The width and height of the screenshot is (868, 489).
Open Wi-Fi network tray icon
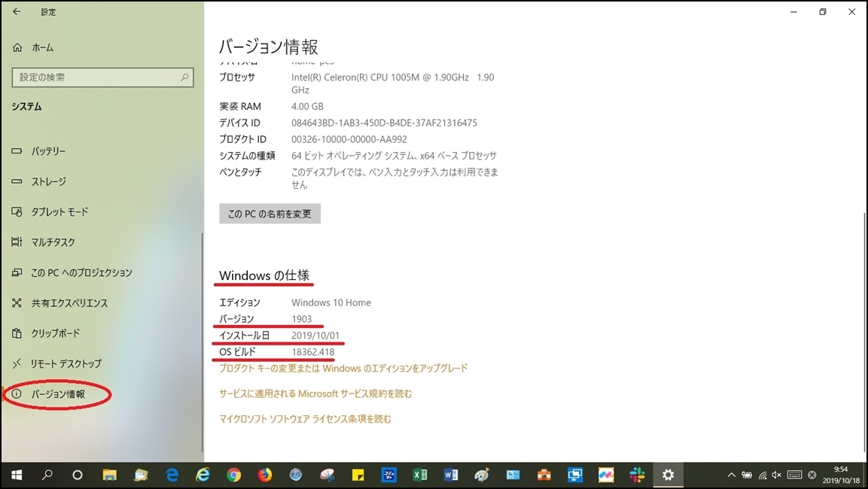[763, 475]
